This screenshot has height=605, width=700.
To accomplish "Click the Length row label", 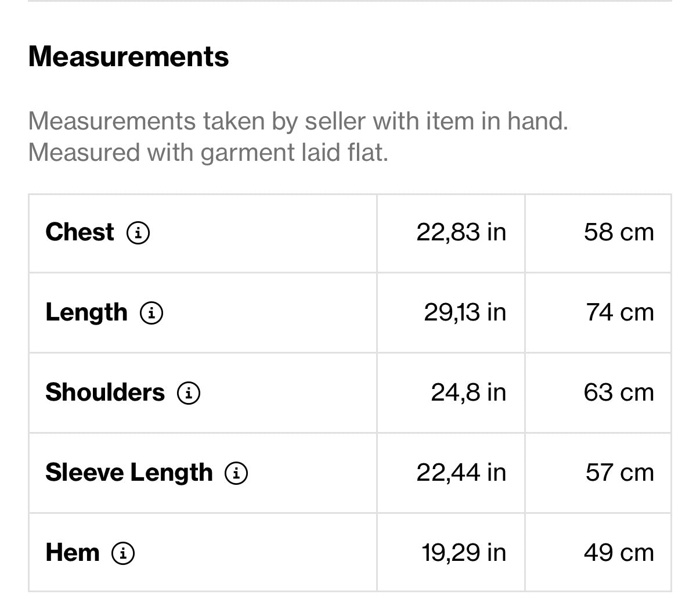I will coord(86,312).
